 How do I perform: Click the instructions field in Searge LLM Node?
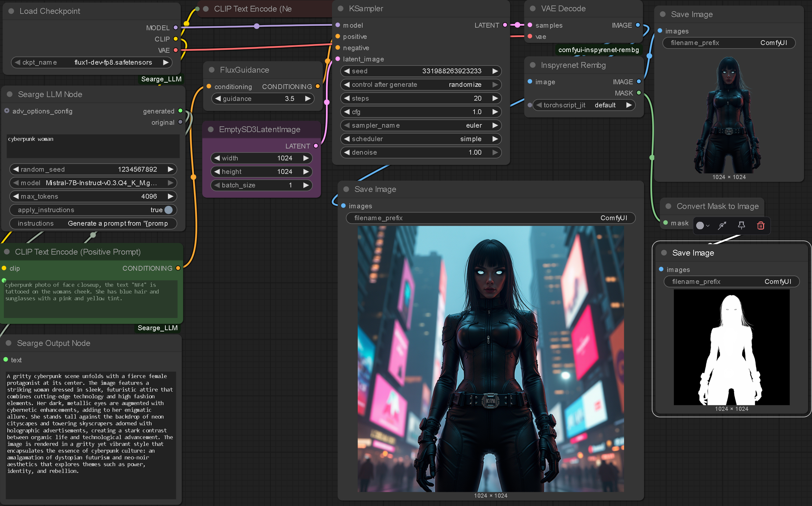click(93, 223)
